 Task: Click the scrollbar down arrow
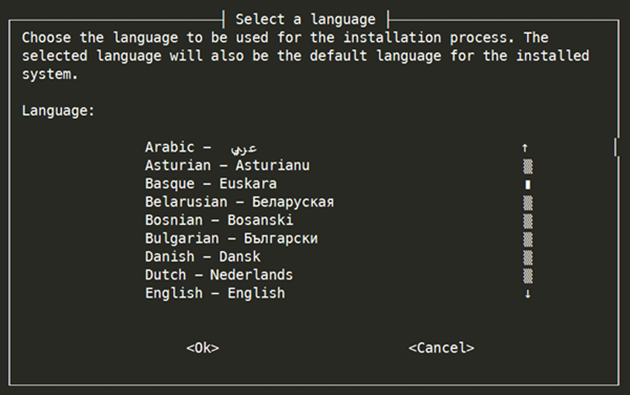(528, 294)
